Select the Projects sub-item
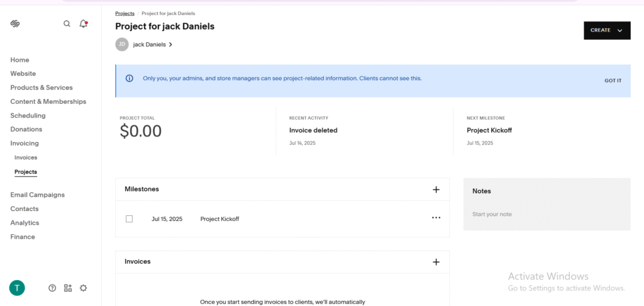 click(x=26, y=172)
